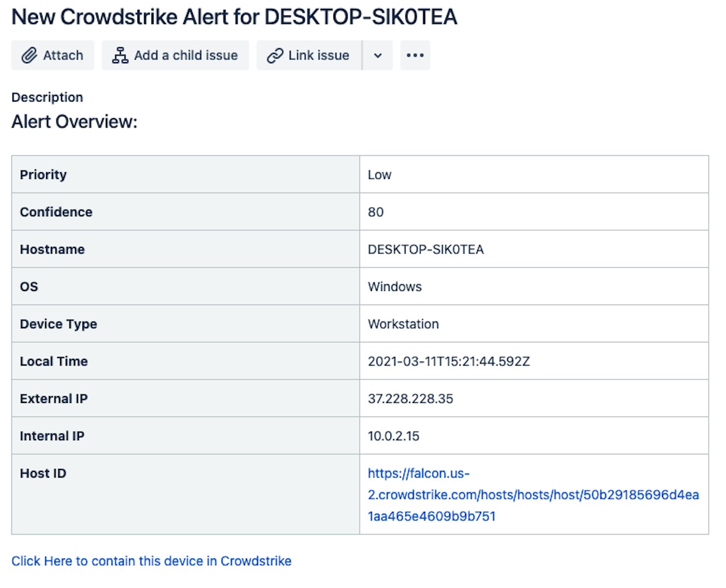Select the Link issue button text
This screenshot has width=726, height=588.
point(318,55)
